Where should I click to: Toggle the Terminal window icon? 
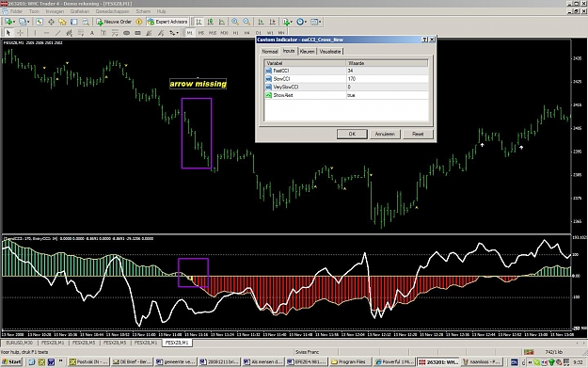74,22
